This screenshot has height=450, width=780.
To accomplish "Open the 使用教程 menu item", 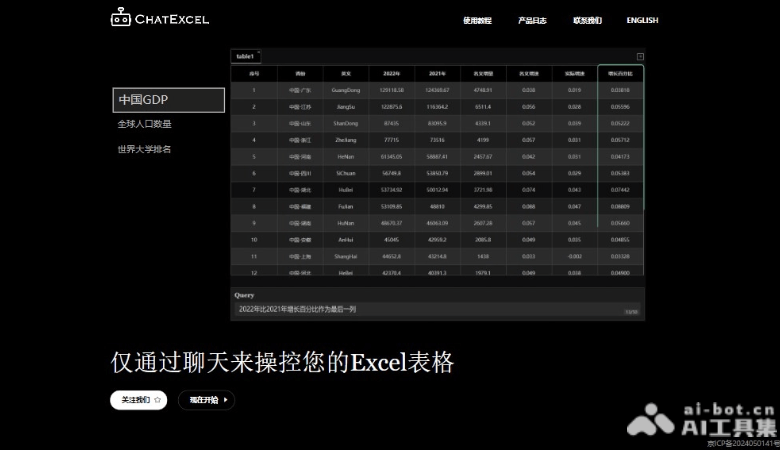I will click(x=477, y=20).
